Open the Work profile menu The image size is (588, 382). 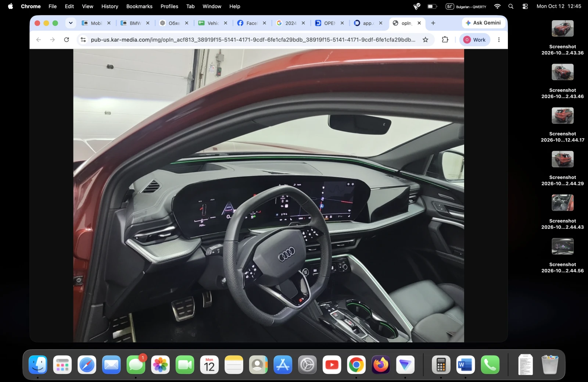(x=474, y=40)
